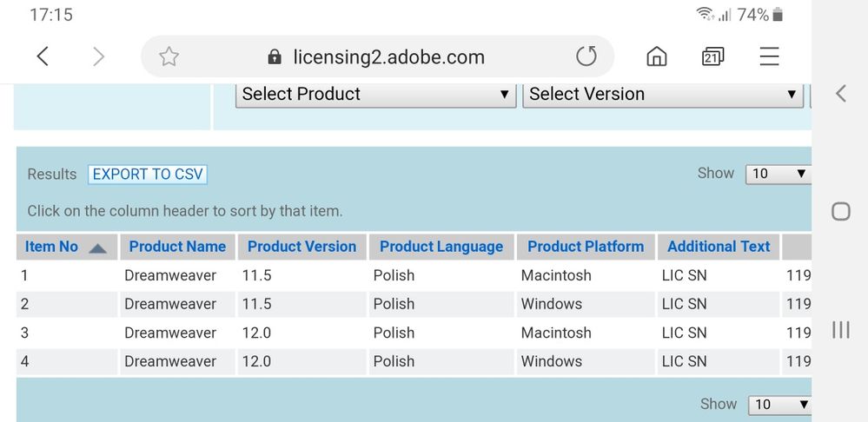Tap the sort arrow beside Item No
Viewport: 868px width, 422px height.
click(97, 248)
